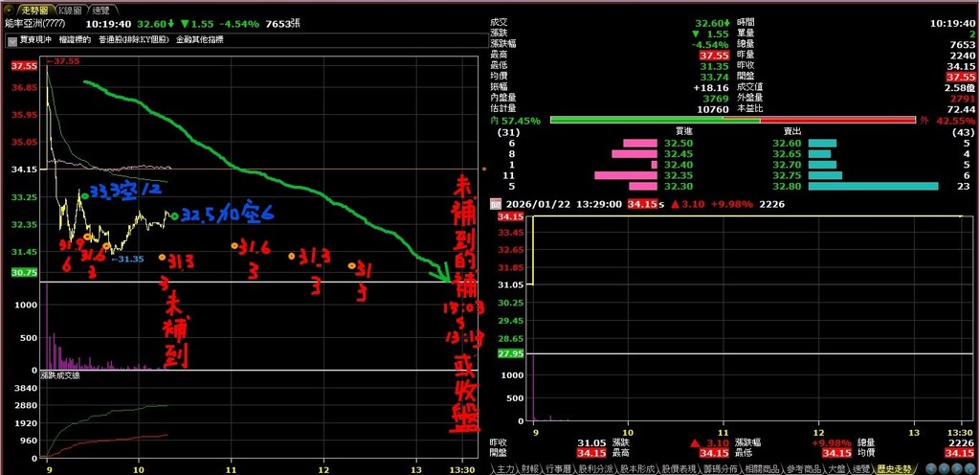Click the first blue arrow navigation icon at bottom right
Screen dimensions: 980x475
934,469
